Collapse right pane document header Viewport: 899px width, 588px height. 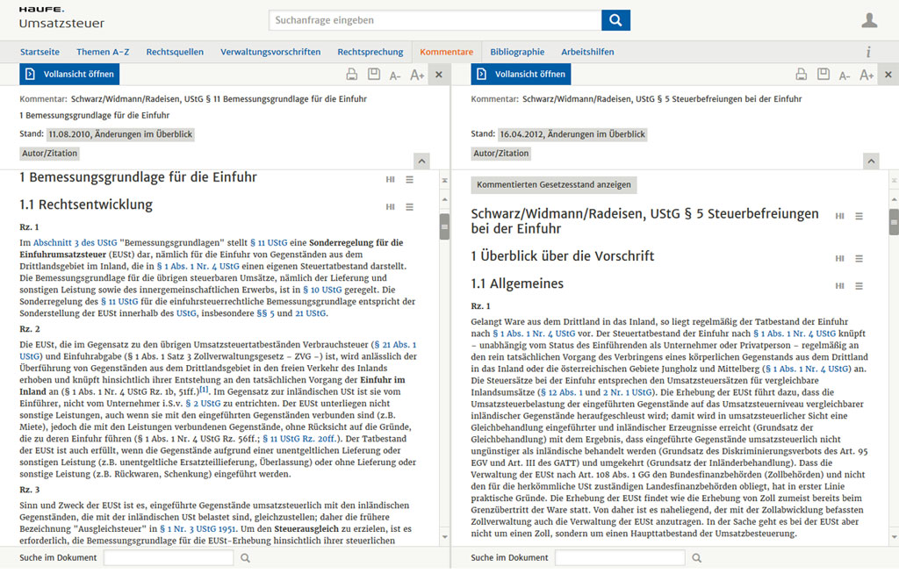pos(871,161)
